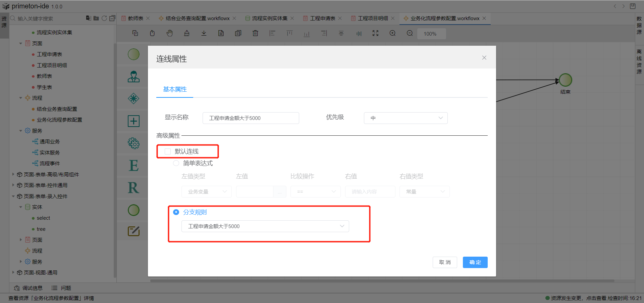Switch to the 工程项目明细 tab
644x303 pixels.
(x=372, y=18)
